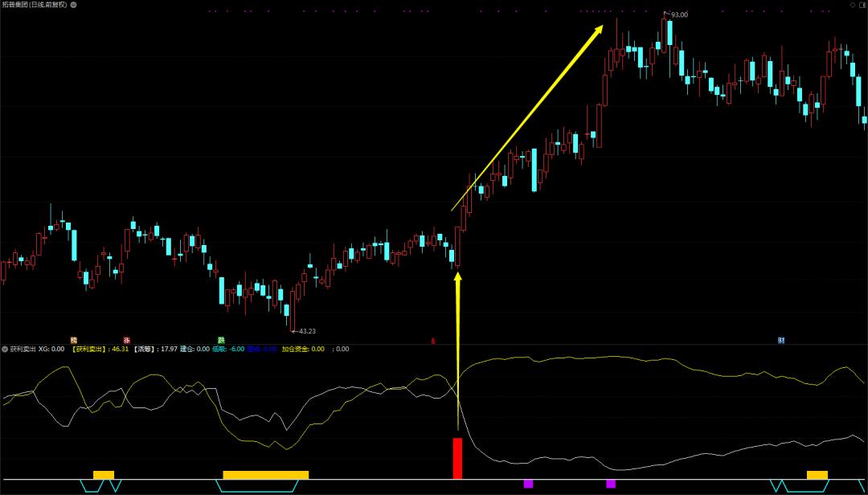This screenshot has height=495, width=868.
Task: Collapse the 获利卖出 indicator panel circle button
Action: pyautogui.click(x=5, y=350)
